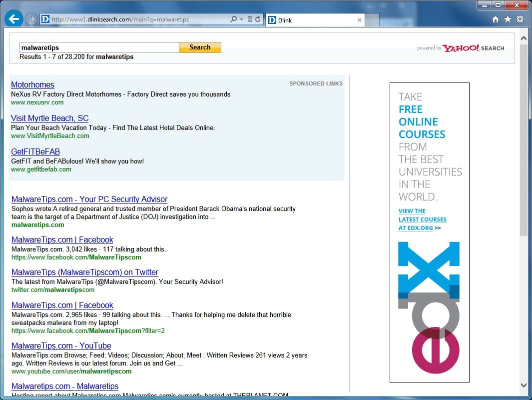This screenshot has width=532, height=400.
Task: Open the Motorhomes sponsored link
Action: click(32, 84)
